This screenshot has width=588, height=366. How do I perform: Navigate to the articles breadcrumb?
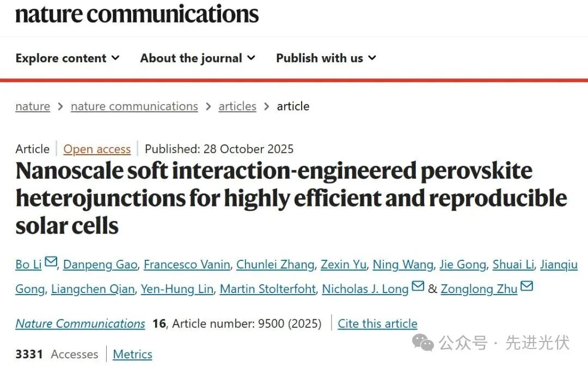(237, 106)
